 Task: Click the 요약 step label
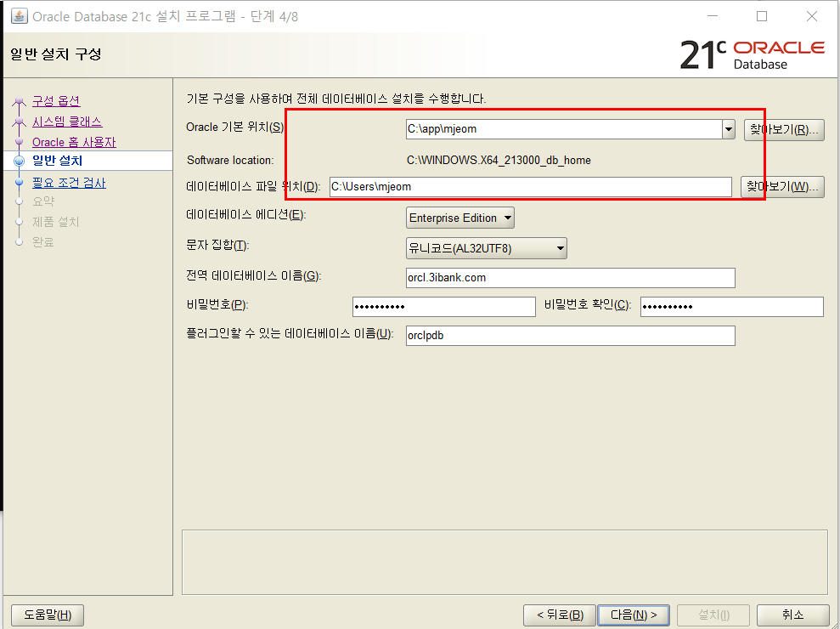[43, 201]
